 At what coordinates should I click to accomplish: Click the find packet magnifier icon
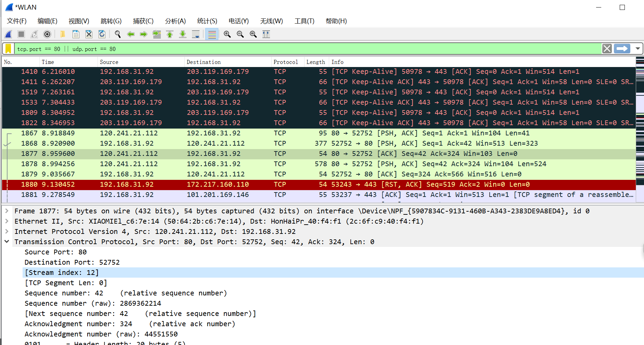pos(118,34)
